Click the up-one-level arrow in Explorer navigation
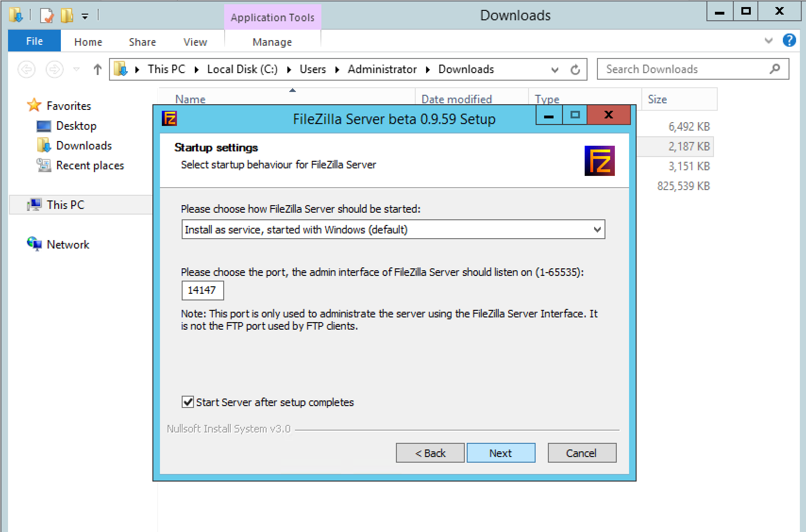Image resolution: width=806 pixels, height=532 pixels. [97, 69]
